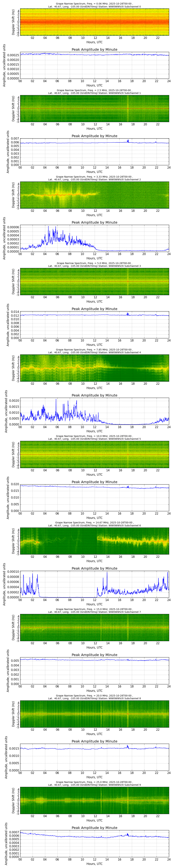
Task: Click inside the 25.0 MHz Doppler spectrogram
Action: point(94,800)
